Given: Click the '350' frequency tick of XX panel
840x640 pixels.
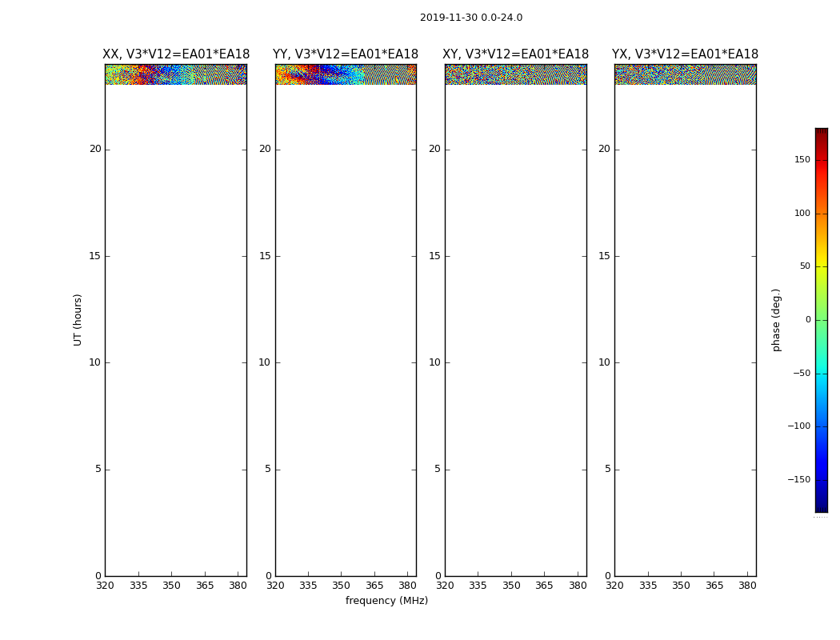Looking at the screenshot, I should coord(171,586).
